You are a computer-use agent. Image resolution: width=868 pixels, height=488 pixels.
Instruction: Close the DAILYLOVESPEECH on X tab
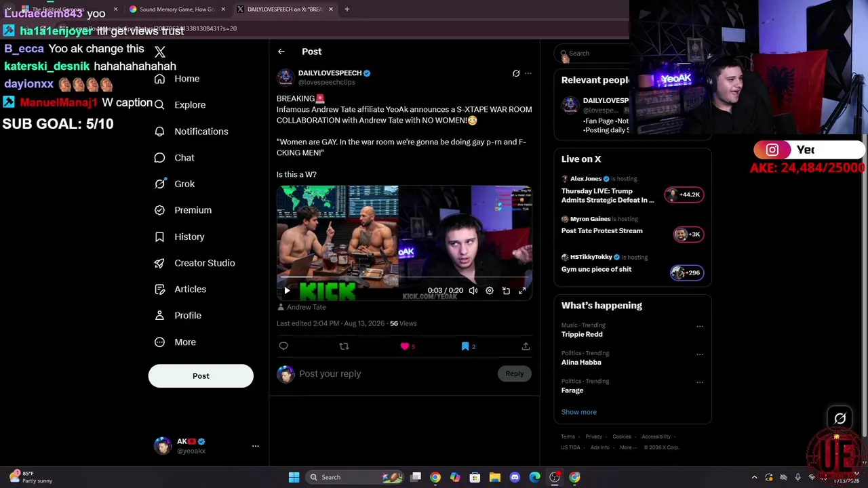tap(331, 9)
